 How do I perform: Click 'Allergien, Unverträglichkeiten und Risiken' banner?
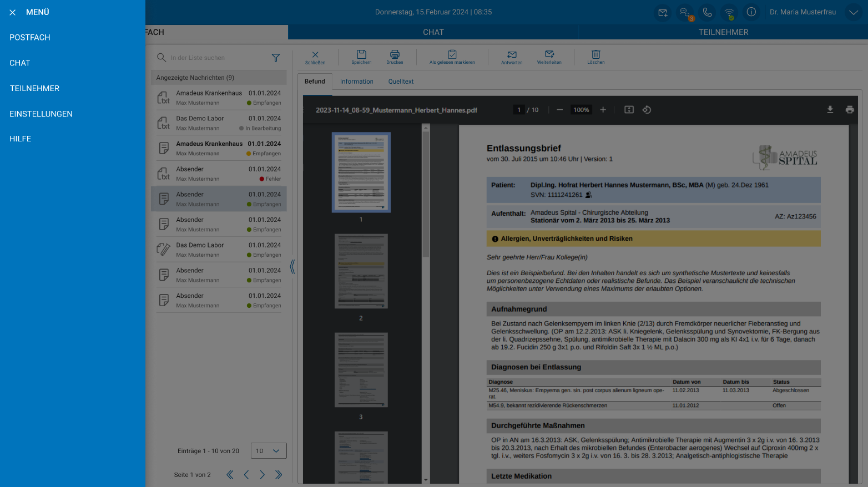coord(653,239)
